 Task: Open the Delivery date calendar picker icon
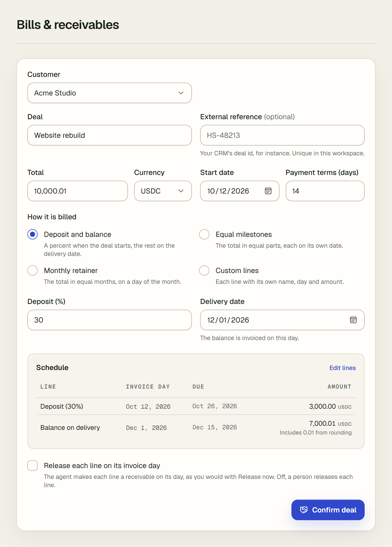353,320
